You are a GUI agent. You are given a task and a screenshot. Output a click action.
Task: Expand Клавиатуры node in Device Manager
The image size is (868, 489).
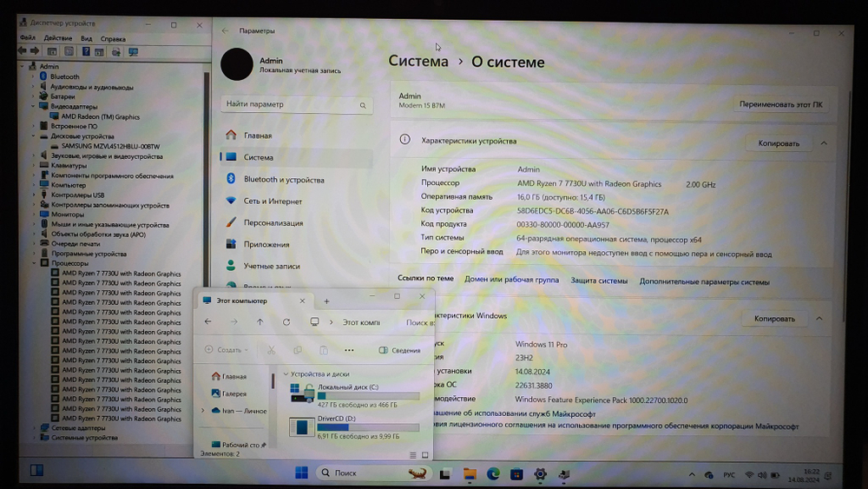(33, 165)
